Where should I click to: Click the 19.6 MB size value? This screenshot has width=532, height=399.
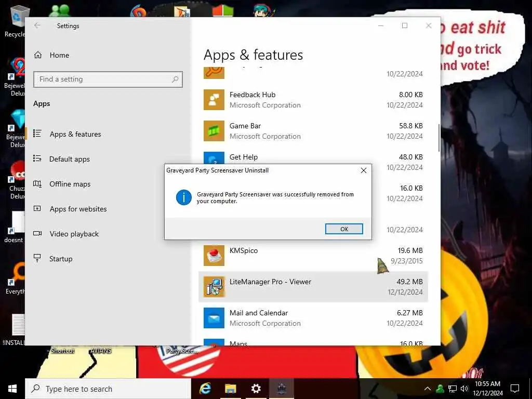pos(410,251)
